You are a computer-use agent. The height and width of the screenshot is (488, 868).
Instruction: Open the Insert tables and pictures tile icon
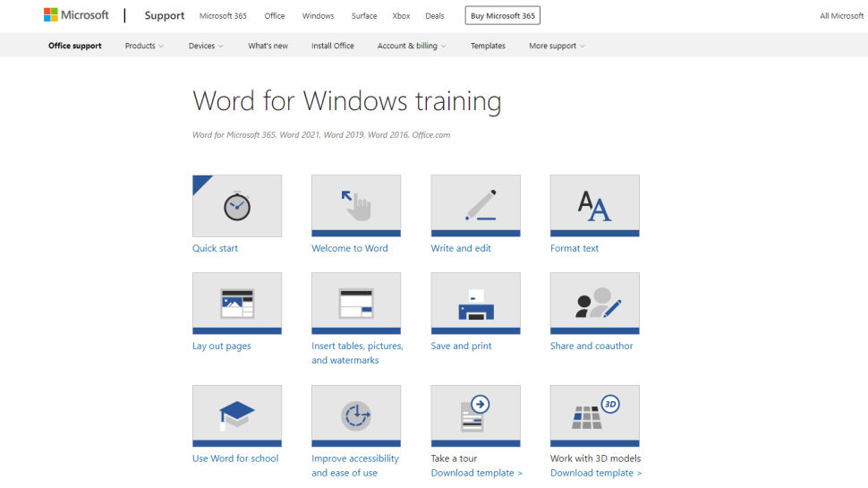click(356, 303)
